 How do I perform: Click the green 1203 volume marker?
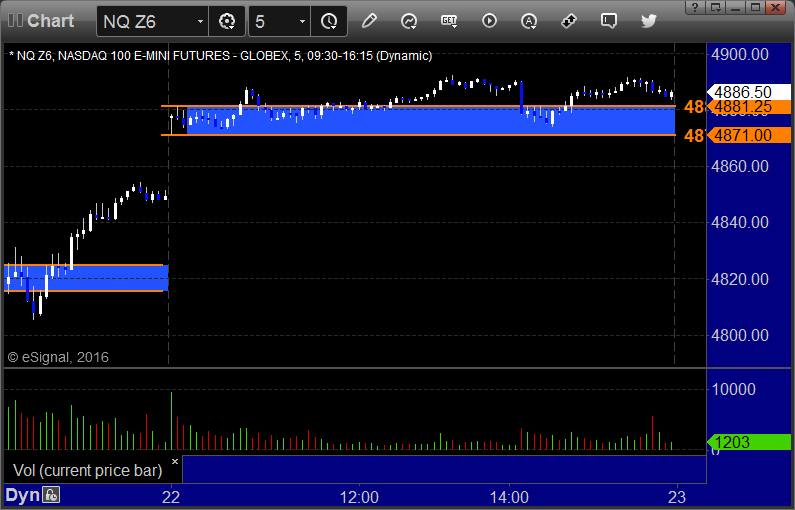click(750, 442)
